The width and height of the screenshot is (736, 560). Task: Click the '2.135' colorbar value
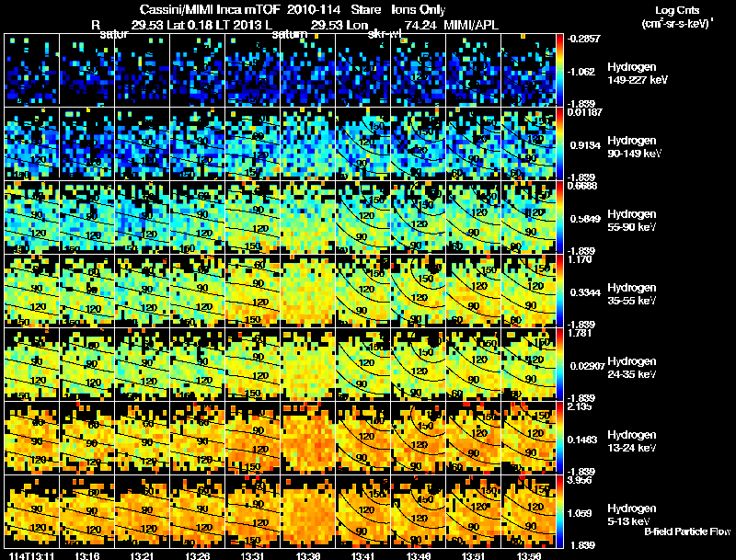(580, 406)
